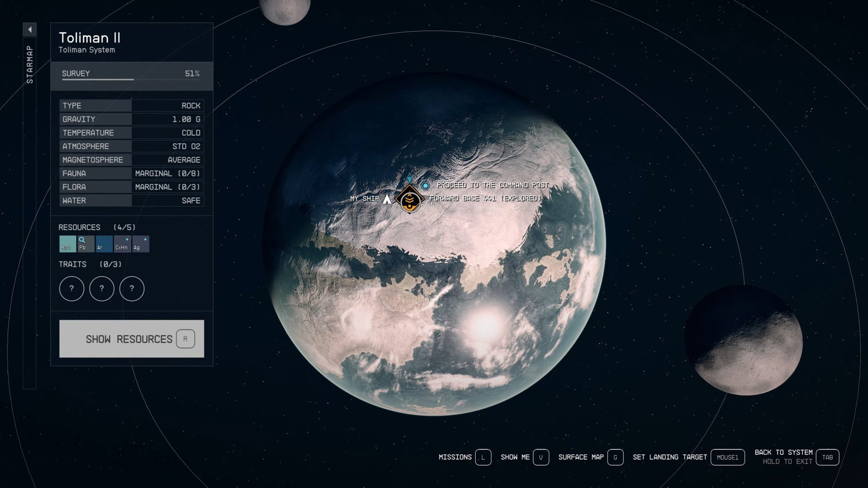Click the WATER Safe row
868x488 pixels.
(132, 200)
